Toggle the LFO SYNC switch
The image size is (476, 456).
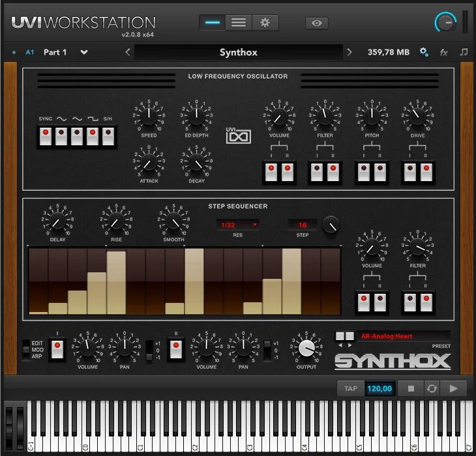pyautogui.click(x=46, y=136)
